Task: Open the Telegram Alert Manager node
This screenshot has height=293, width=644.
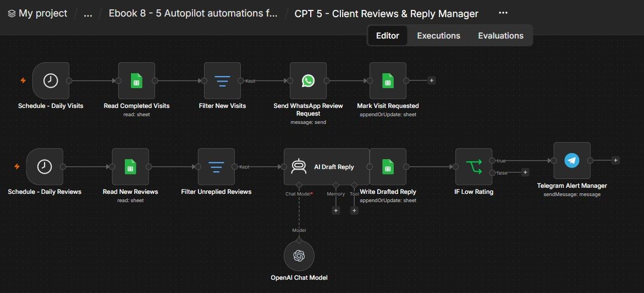Action: pos(572,160)
